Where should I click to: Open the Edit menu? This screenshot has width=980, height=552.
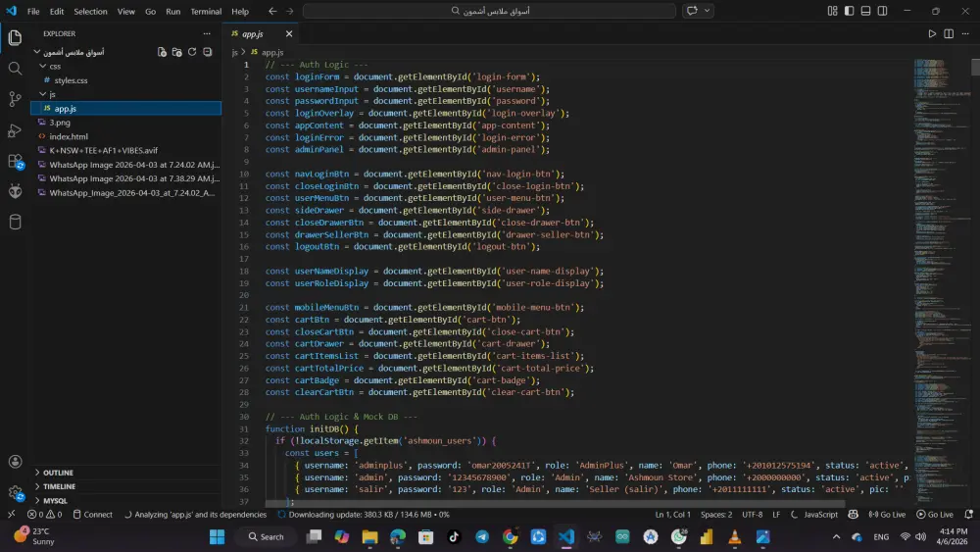pyautogui.click(x=57, y=11)
